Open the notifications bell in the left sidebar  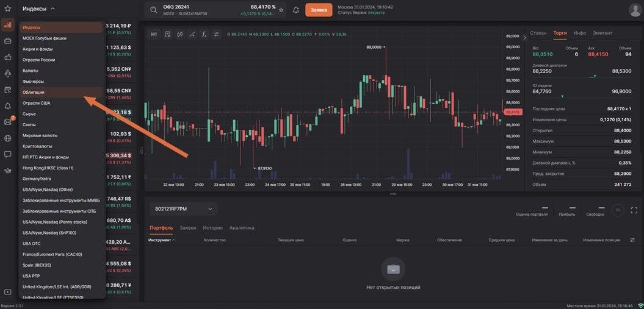[7, 106]
